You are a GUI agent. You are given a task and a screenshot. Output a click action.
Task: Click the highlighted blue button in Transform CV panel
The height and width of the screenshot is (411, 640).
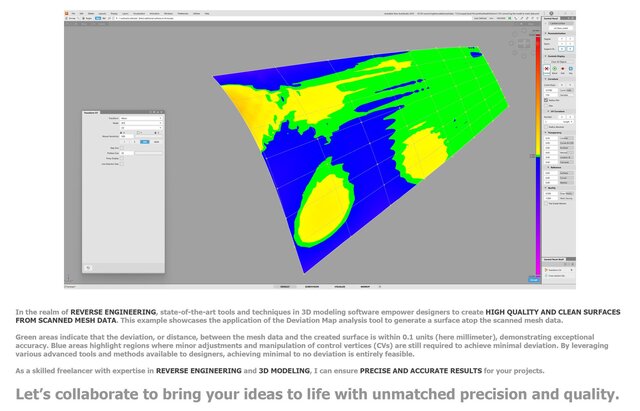click(x=142, y=141)
